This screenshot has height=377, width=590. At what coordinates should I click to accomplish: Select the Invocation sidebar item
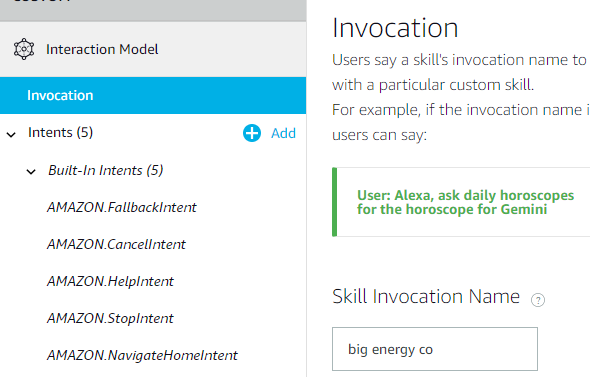pos(153,95)
